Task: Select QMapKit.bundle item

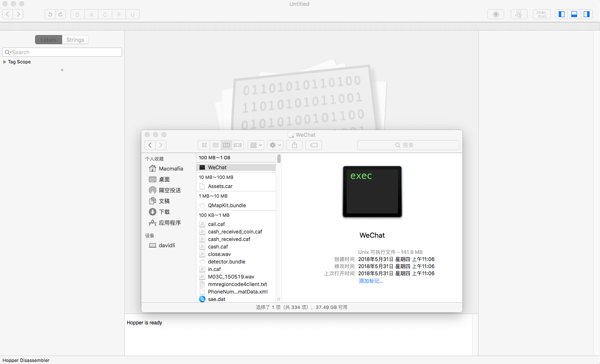Action: [x=236, y=205]
